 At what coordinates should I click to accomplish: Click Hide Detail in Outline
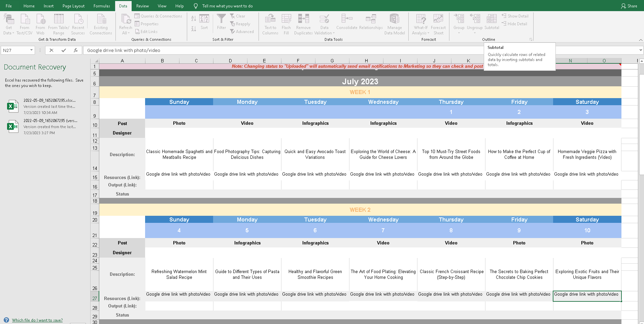click(x=514, y=24)
